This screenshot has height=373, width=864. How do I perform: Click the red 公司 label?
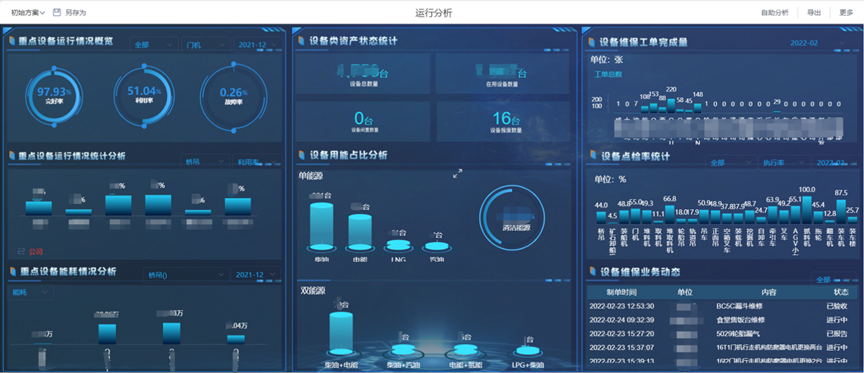36,251
